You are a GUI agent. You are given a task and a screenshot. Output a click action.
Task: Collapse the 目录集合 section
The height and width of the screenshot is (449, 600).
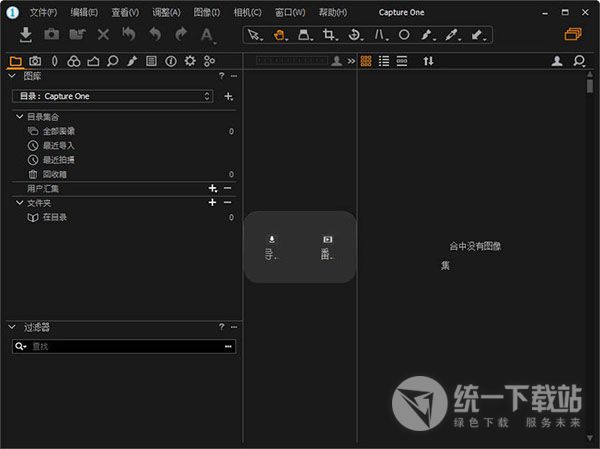[19, 117]
